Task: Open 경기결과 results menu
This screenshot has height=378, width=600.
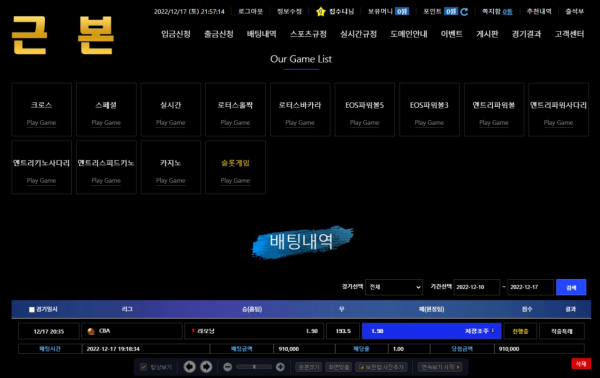Action: [527, 34]
